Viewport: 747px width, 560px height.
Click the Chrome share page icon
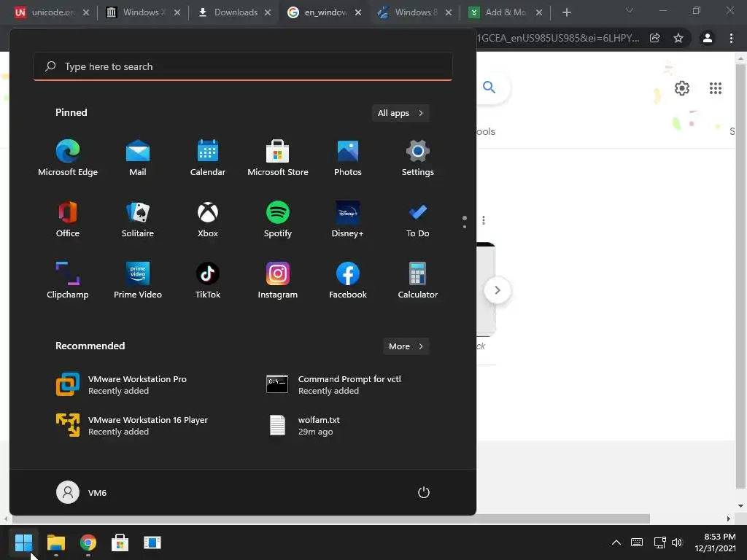654,38
